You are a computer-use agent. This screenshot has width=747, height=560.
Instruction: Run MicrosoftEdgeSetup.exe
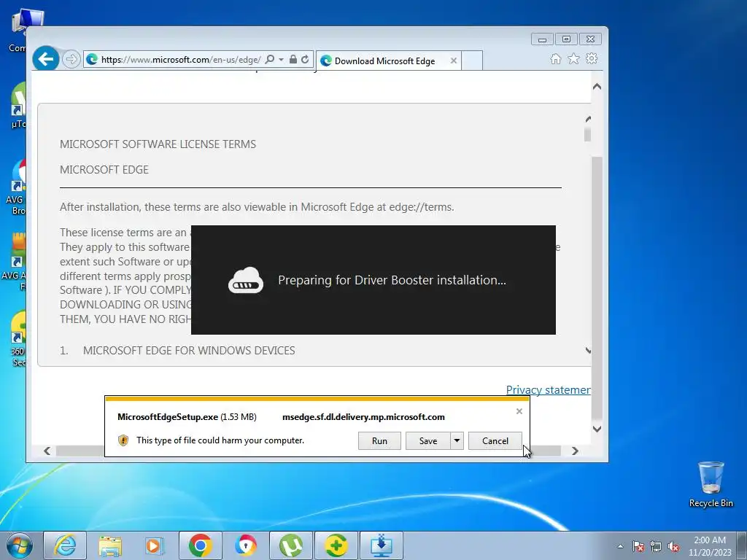[379, 441]
